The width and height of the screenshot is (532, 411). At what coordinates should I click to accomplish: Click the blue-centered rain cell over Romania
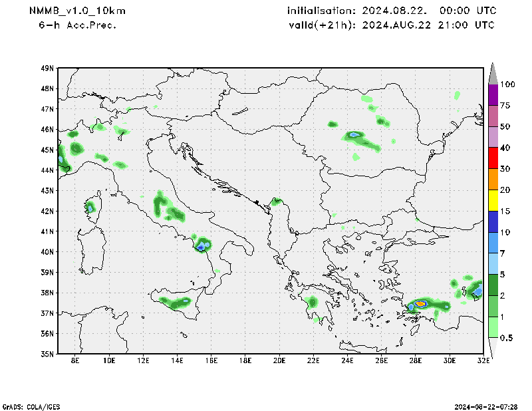click(x=354, y=135)
